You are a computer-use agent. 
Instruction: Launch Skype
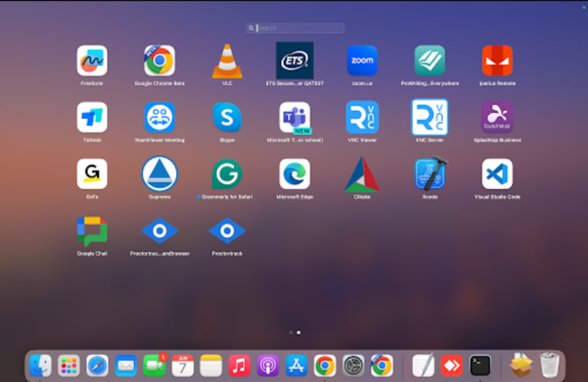(227, 118)
